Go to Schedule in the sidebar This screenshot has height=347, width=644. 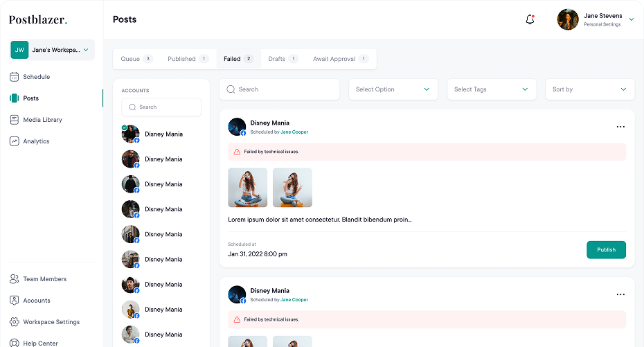click(x=37, y=77)
